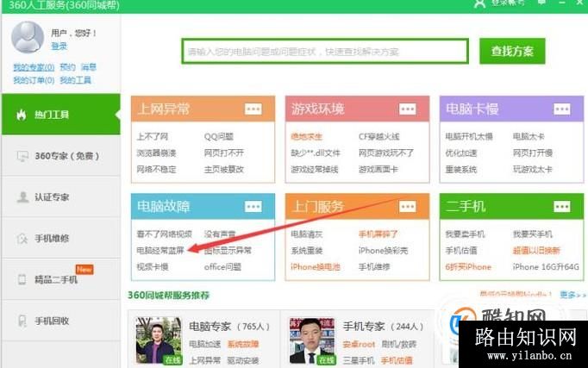Select 主页被篡改 item

point(224,170)
